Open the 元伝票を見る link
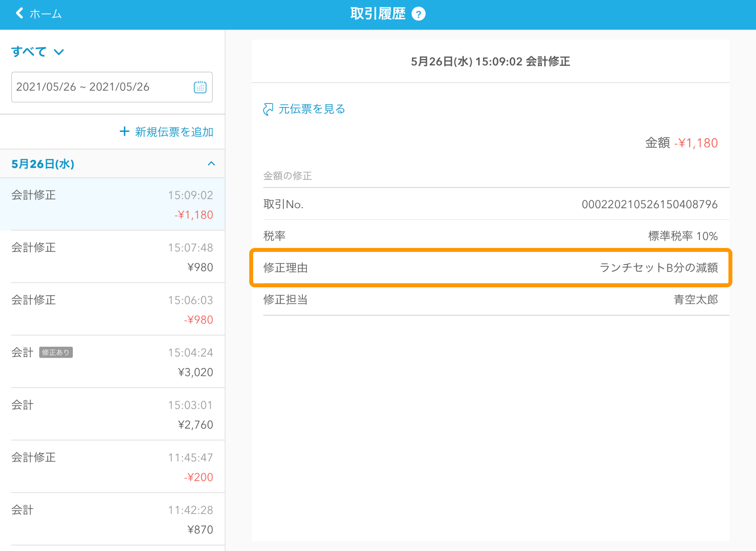Image resolution: width=756 pixels, height=551 pixels. 304,109
